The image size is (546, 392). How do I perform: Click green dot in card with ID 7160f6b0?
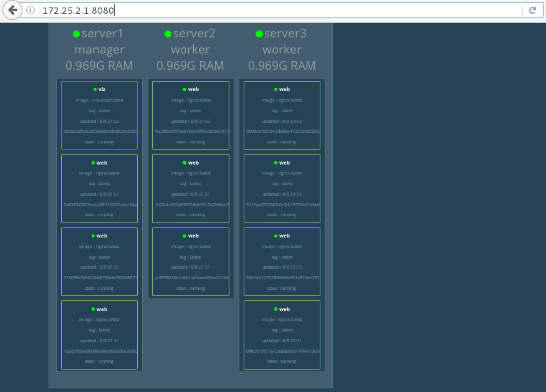(93, 236)
